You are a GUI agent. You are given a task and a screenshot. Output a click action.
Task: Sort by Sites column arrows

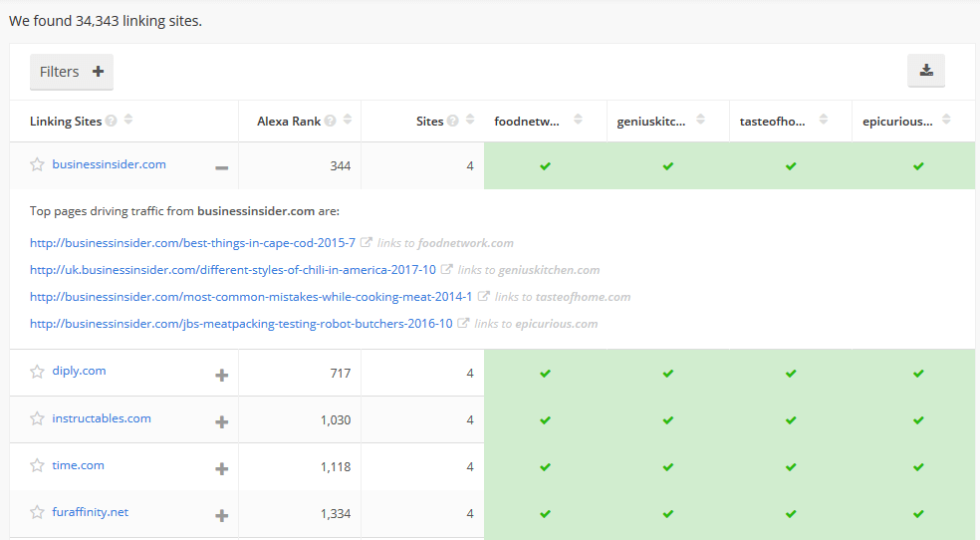point(470,120)
